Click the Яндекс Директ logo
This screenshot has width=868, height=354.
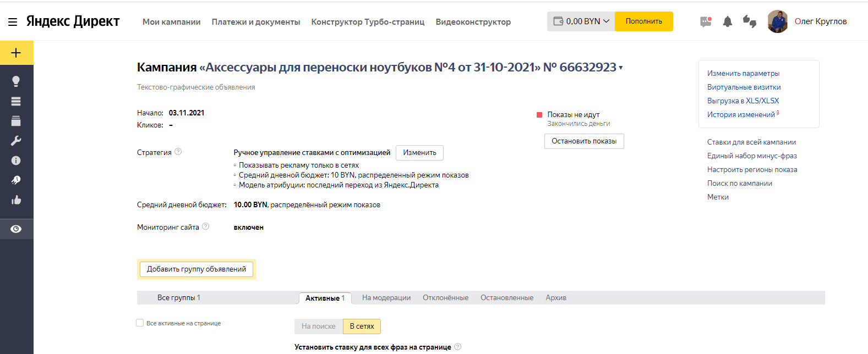73,21
